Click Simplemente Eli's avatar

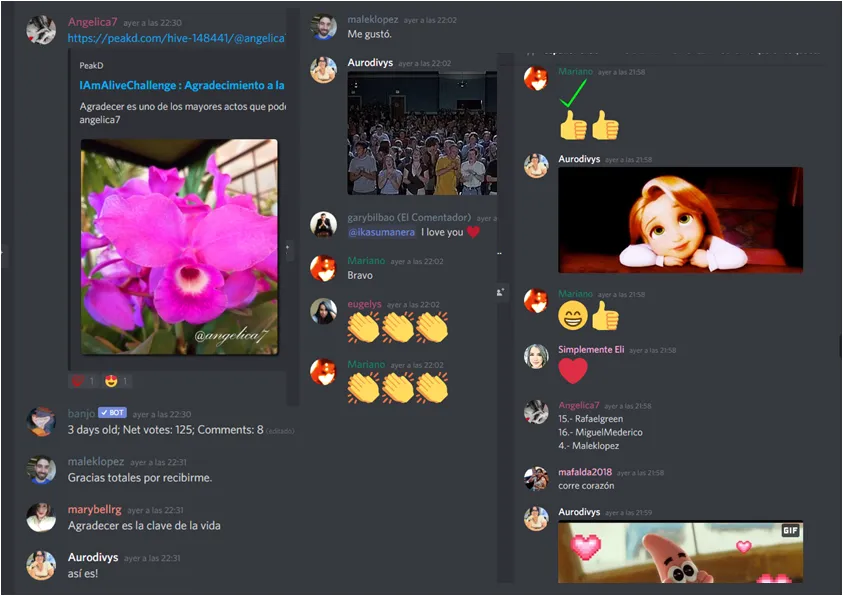[536, 357]
